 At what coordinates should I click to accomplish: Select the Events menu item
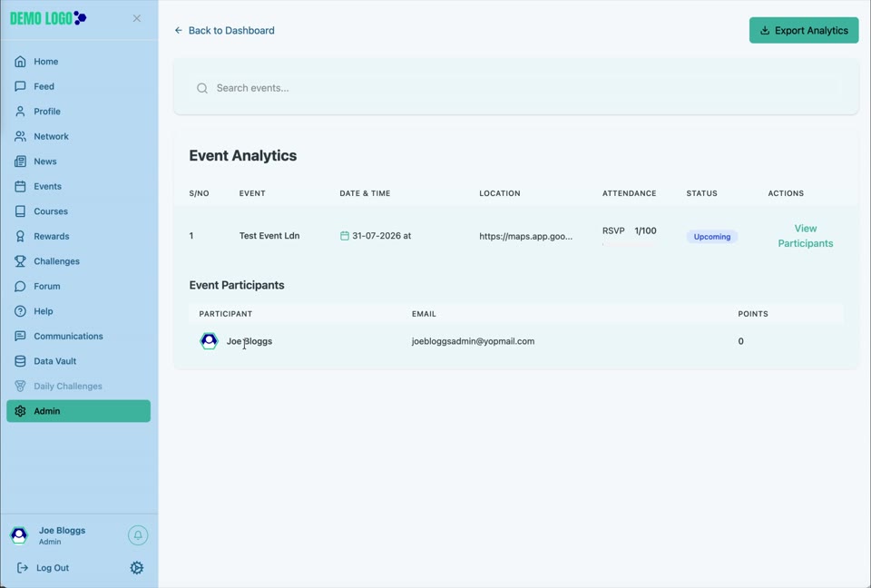coord(78,186)
